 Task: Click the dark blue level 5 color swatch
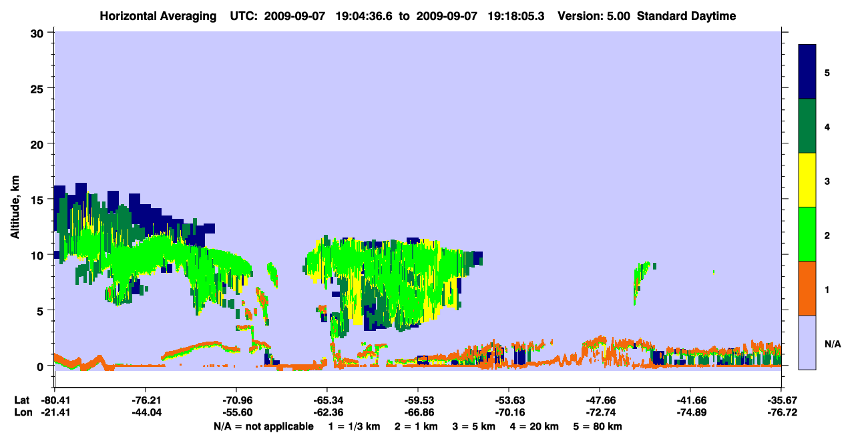pos(807,72)
